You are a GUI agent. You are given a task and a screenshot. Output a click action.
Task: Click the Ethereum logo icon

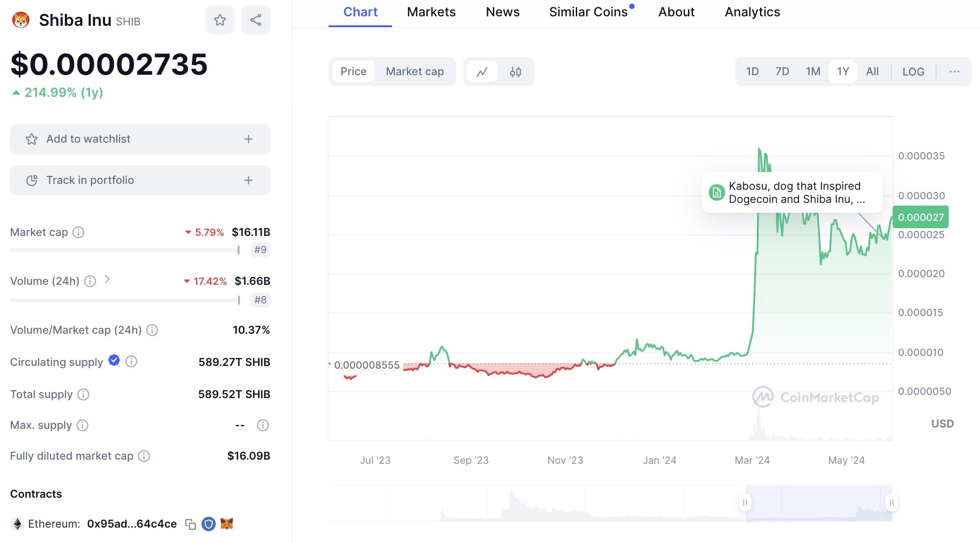pos(18,524)
